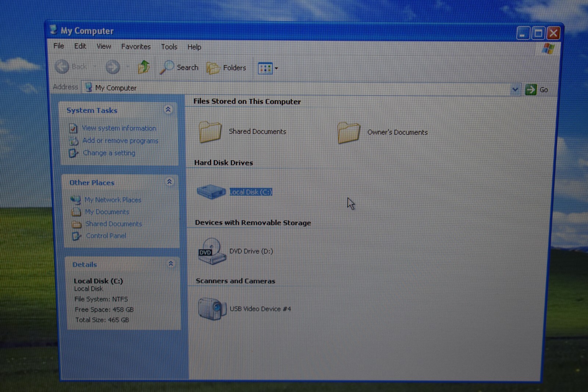
Task: Collapse the Other Places panel
Action: (169, 182)
